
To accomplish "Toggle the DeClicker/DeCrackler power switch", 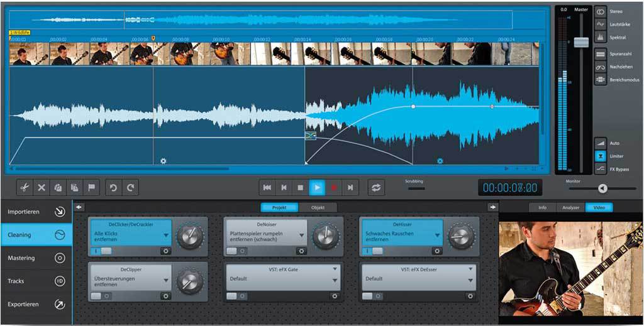I will click(101, 251).
